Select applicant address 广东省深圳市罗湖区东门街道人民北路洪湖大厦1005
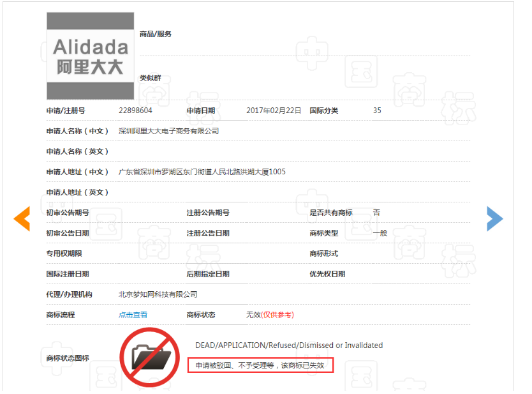532x394 pixels. click(202, 172)
